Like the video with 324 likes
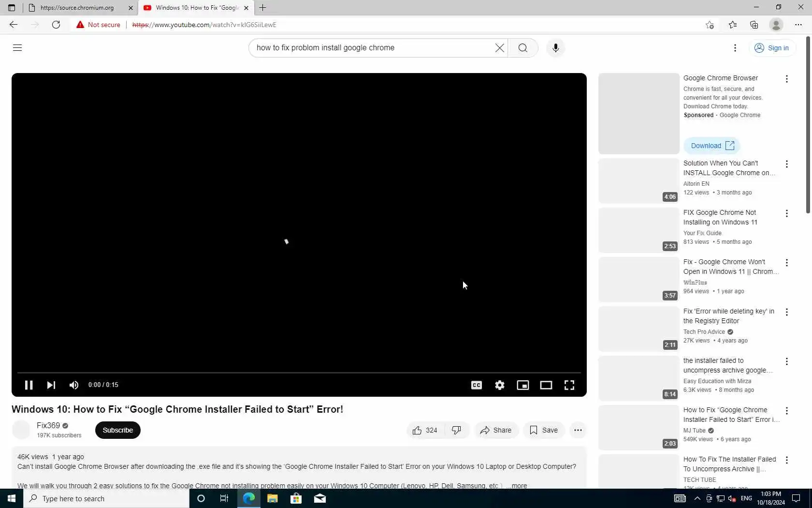Image resolution: width=812 pixels, height=508 pixels. pyautogui.click(x=425, y=430)
